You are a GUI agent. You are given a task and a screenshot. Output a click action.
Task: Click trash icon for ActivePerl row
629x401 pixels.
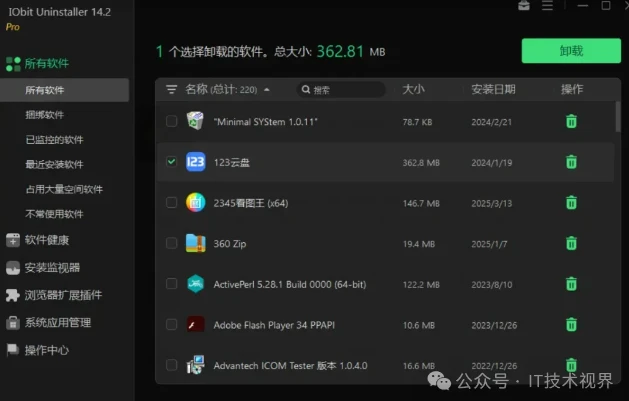pos(571,284)
